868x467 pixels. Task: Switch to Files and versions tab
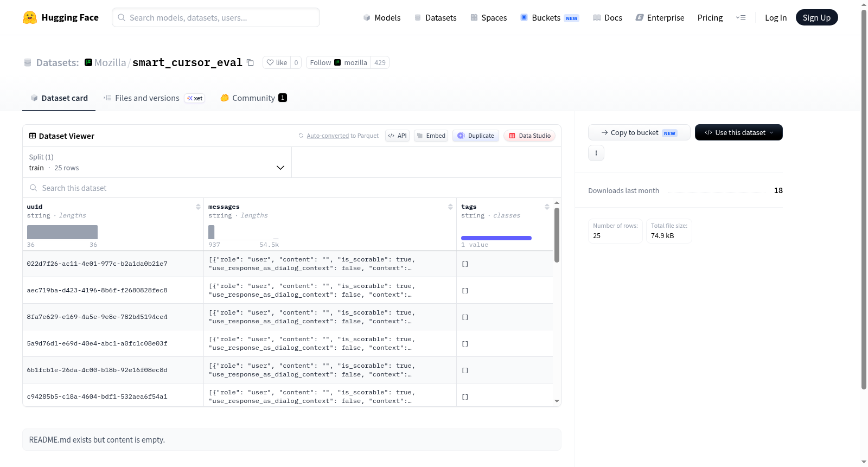154,98
